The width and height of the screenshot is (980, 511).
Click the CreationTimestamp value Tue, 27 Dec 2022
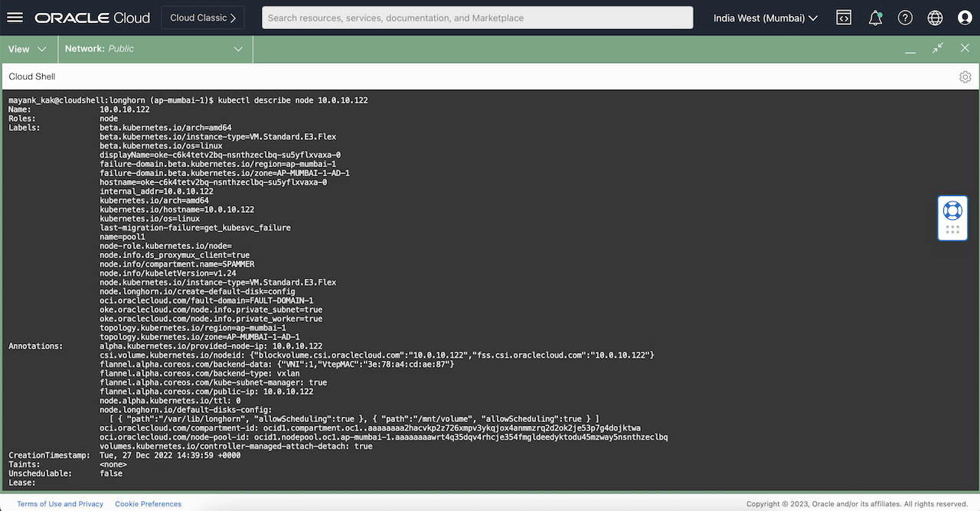(170, 455)
